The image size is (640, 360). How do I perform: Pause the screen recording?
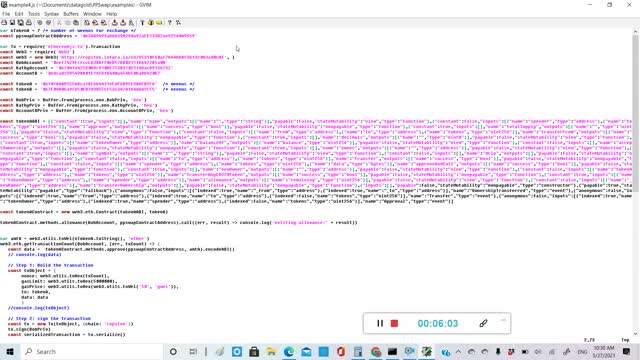380,323
